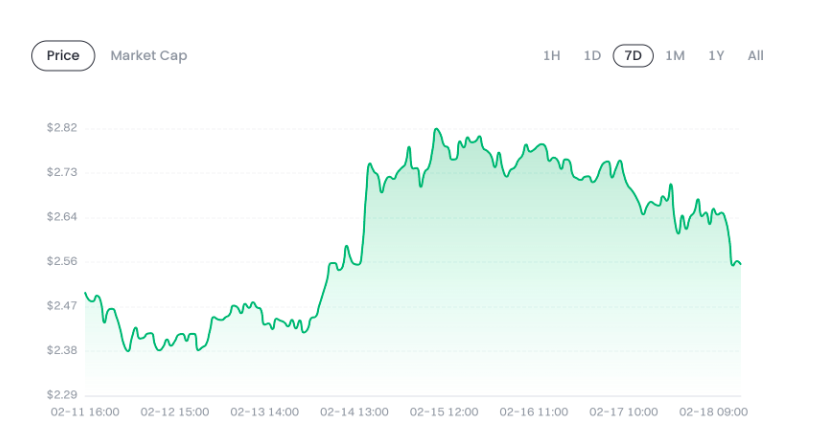Viewport: 832px width, 429px height.
Task: Switch chart to 1M range
Action: pos(675,56)
